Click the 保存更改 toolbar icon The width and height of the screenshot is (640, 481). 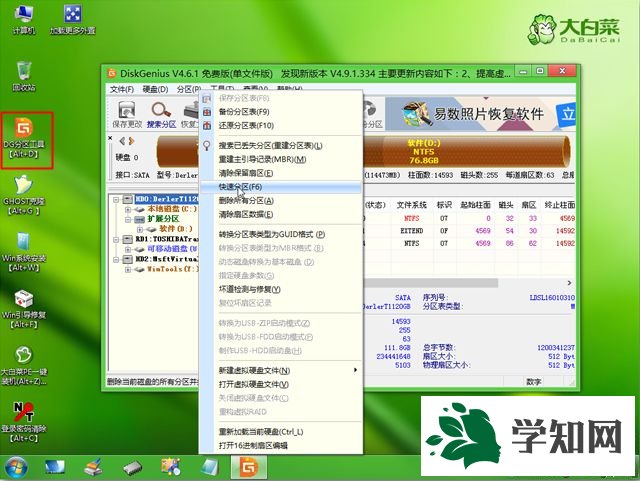(x=127, y=114)
